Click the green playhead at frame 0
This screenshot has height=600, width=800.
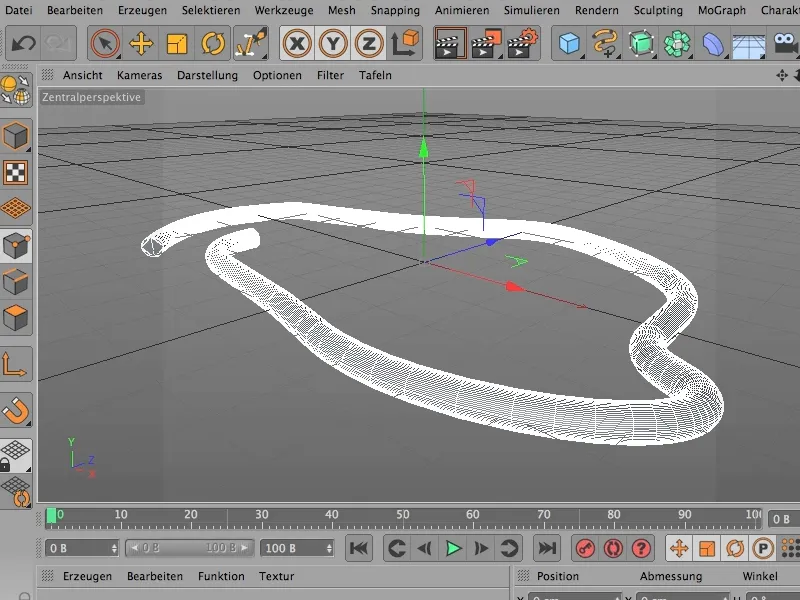coord(51,515)
